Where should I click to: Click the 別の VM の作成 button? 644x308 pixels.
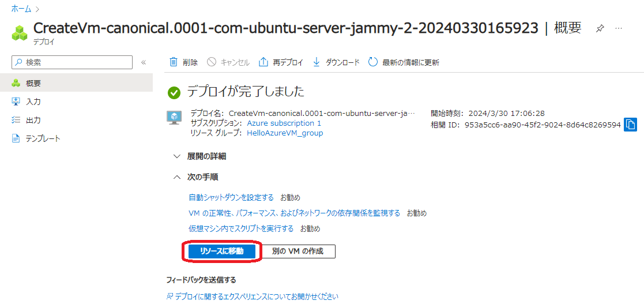[x=297, y=251]
